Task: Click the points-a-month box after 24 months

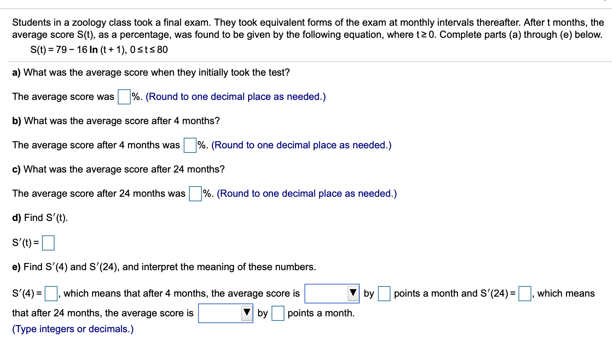Action: 278,314
